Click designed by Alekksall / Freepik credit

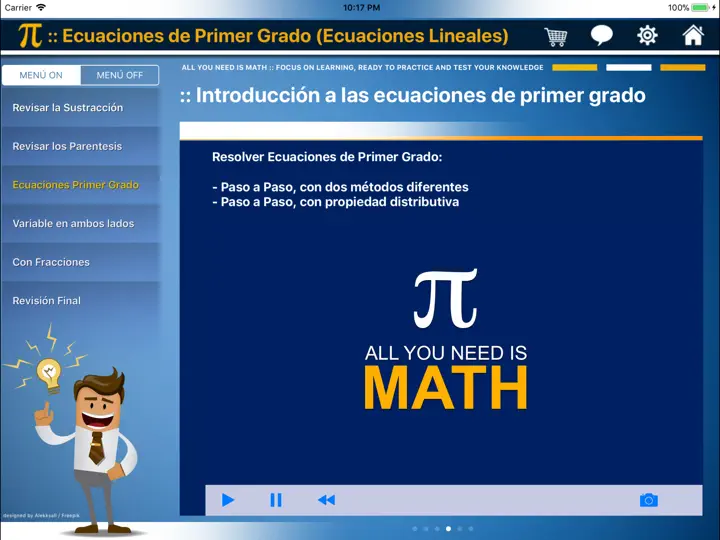[41, 516]
